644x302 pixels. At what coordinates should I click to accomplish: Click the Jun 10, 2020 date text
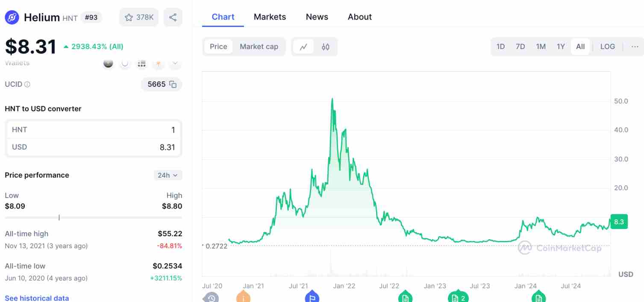click(46, 278)
